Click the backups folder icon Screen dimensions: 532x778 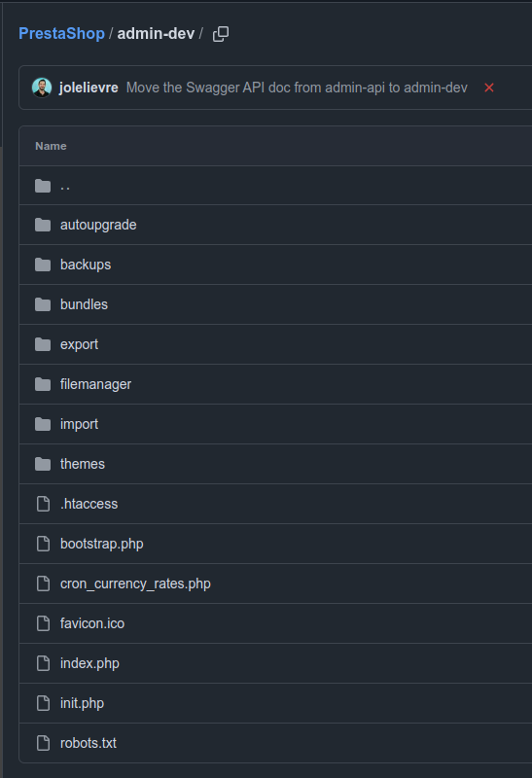pos(43,265)
